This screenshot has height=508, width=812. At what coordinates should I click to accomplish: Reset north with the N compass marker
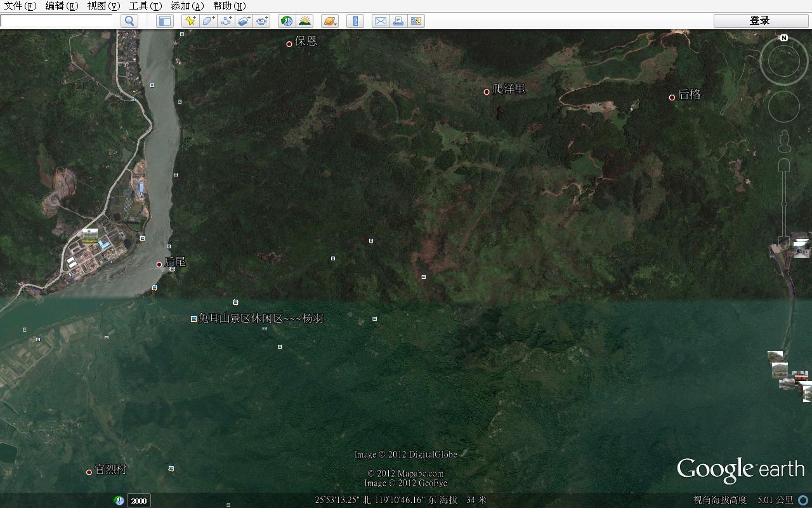point(784,38)
